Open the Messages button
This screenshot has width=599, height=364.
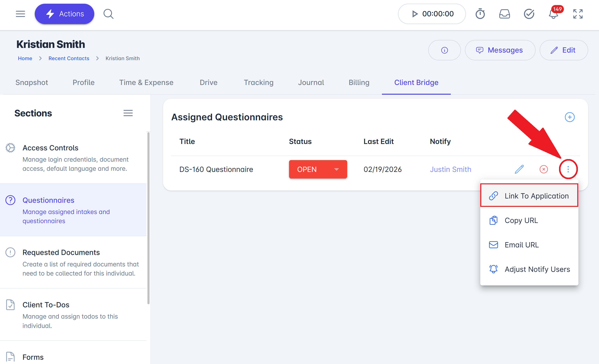pyautogui.click(x=500, y=50)
